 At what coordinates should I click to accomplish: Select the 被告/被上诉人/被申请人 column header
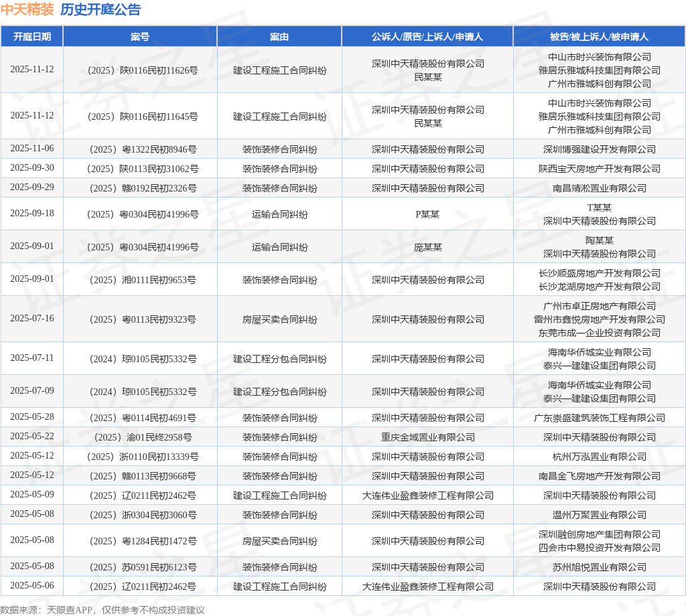(599, 37)
